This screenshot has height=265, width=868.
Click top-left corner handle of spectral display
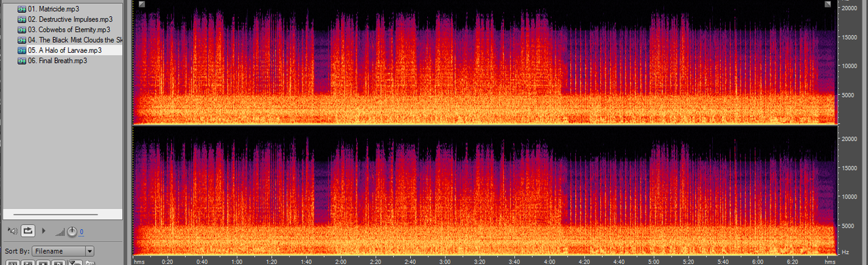tap(141, 4)
